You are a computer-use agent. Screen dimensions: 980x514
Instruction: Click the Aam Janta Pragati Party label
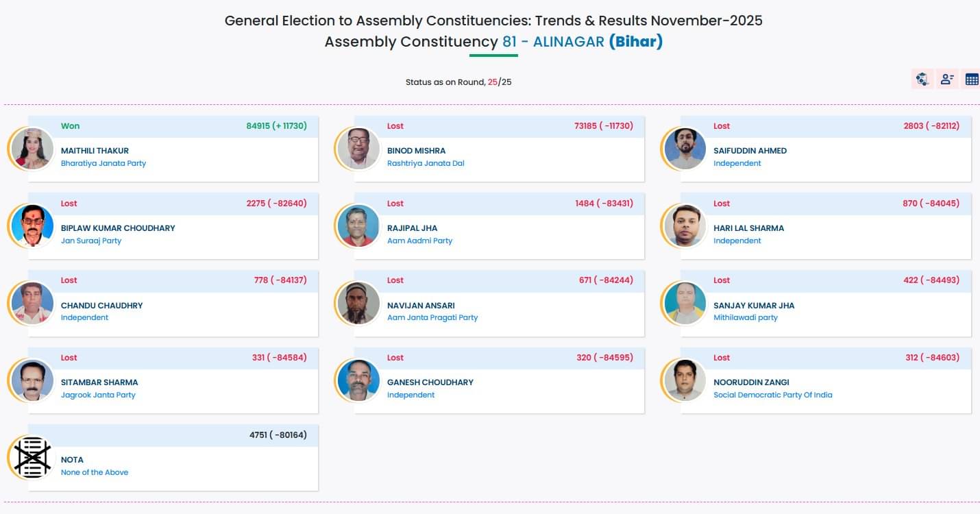pyautogui.click(x=432, y=318)
